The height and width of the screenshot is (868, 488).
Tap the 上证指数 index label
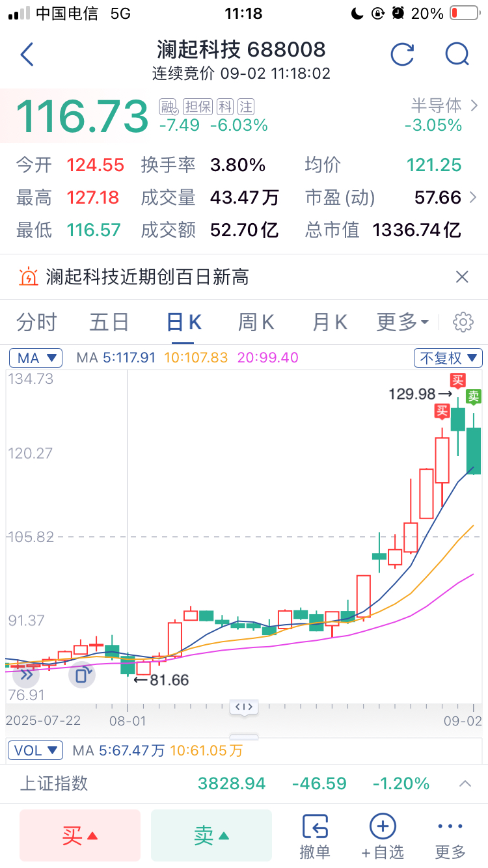click(54, 783)
